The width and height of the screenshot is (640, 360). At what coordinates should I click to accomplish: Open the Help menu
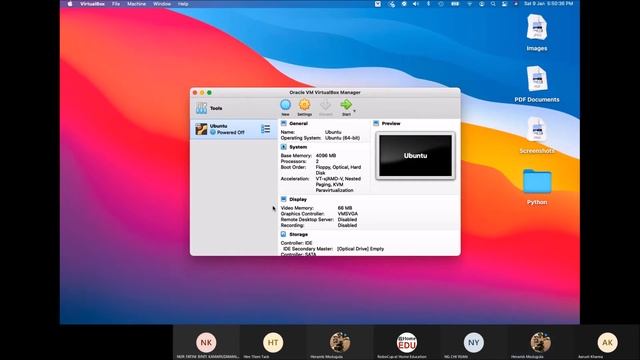183,4
